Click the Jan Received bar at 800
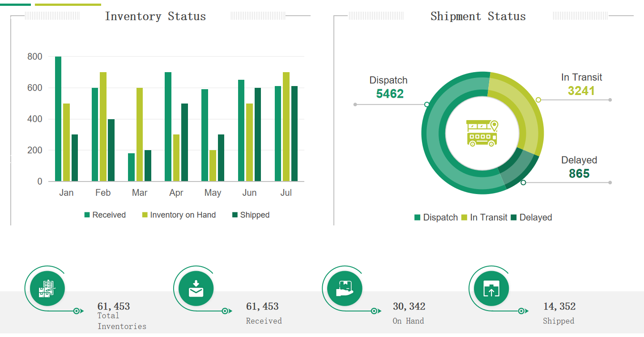 coord(58,119)
